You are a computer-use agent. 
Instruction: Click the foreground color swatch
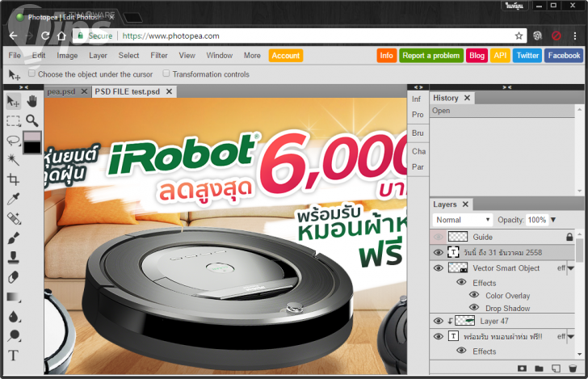(32, 136)
